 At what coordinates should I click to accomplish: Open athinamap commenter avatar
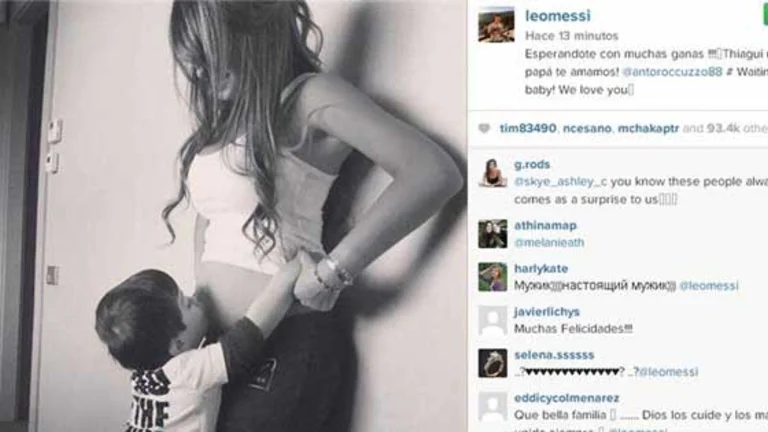coord(493,234)
